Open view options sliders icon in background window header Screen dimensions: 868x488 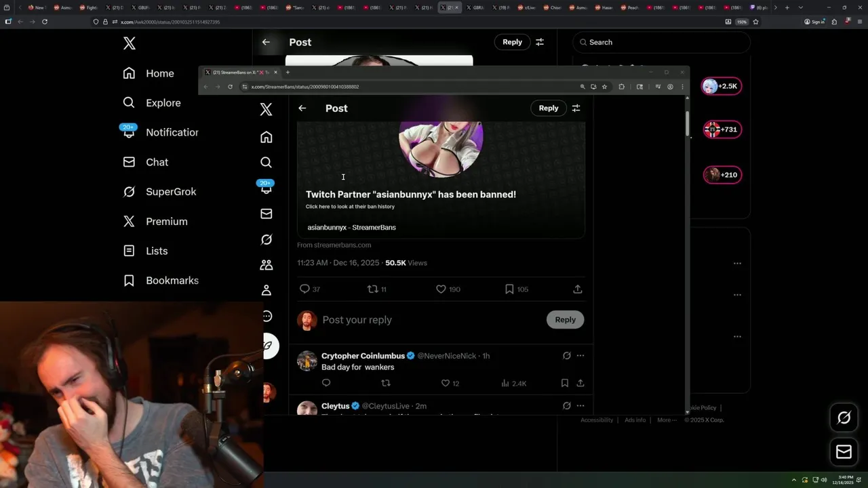point(540,42)
